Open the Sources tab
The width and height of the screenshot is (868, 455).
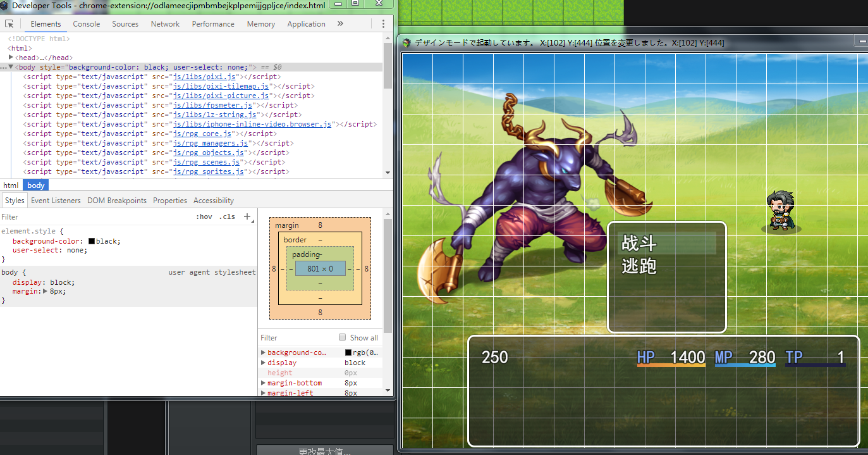point(125,24)
